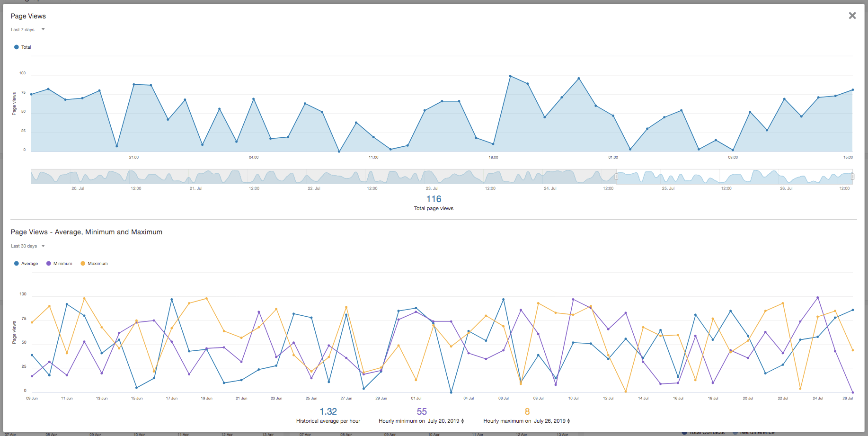The height and width of the screenshot is (436, 868).
Task: Click the triangle arrow beside Last 30 days
Action: [43, 246]
